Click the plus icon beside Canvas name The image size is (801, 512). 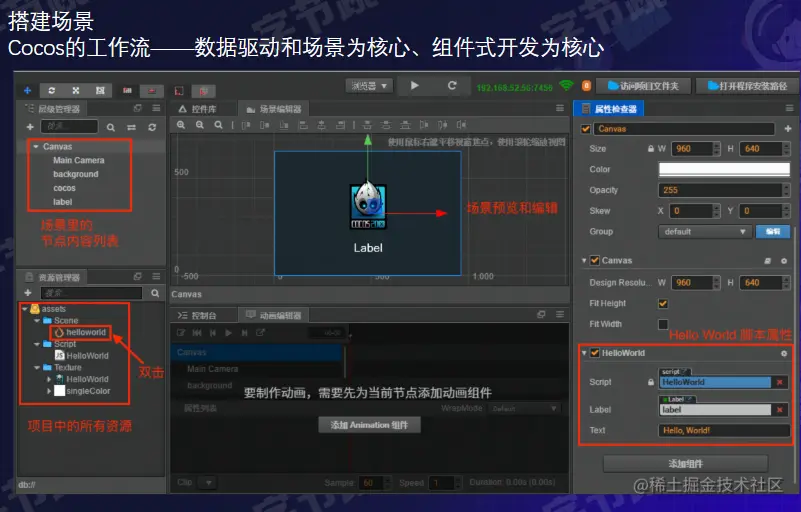click(x=788, y=129)
